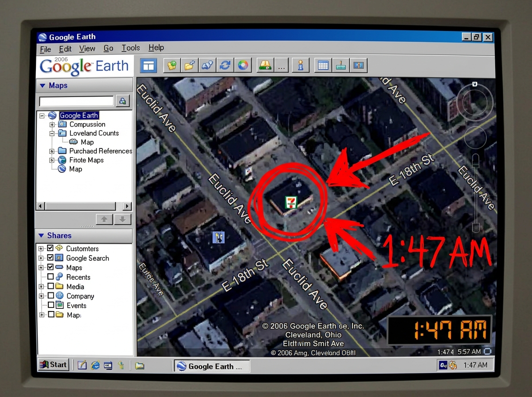Open the Edit menu
532x397 pixels.
click(x=65, y=49)
